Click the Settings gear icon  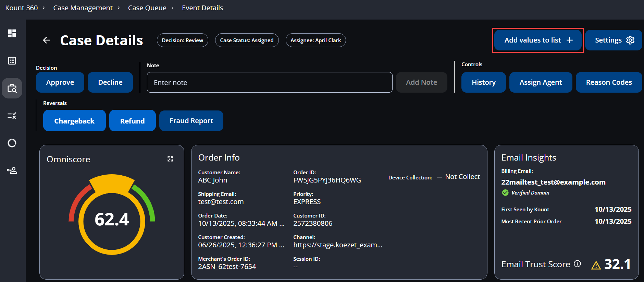(630, 40)
